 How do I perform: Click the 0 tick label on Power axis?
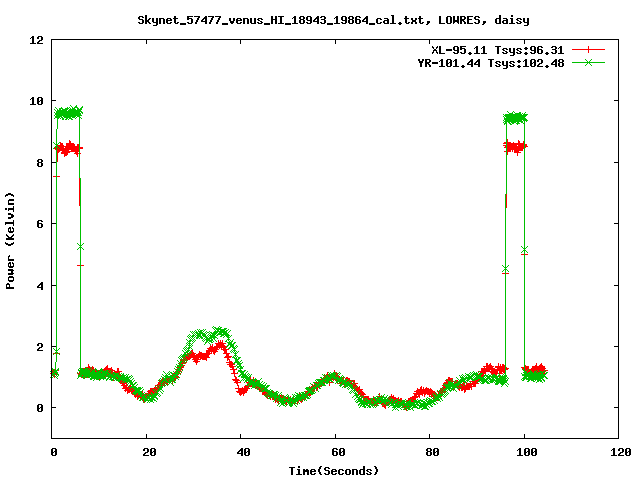pyautogui.click(x=40, y=408)
